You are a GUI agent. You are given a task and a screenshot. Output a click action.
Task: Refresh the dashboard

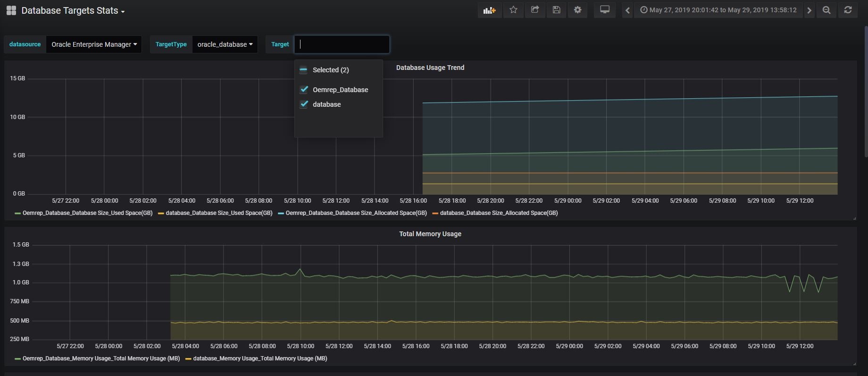(x=848, y=10)
